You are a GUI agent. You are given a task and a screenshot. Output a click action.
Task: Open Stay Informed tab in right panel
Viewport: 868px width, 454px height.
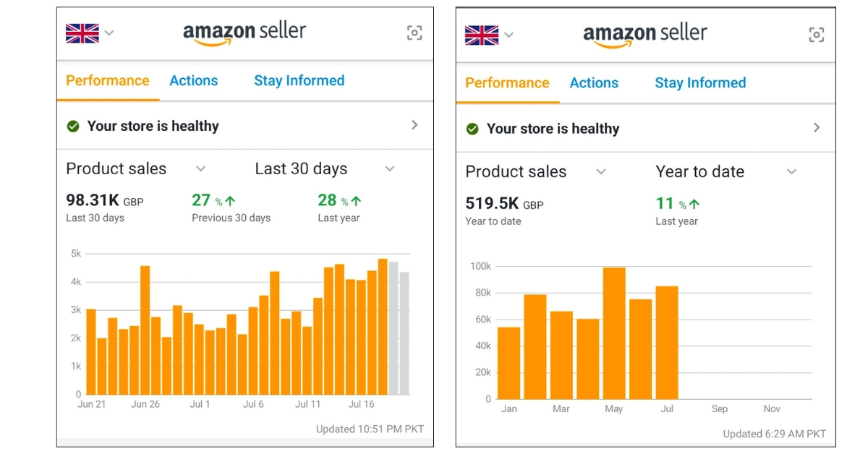pyautogui.click(x=700, y=83)
